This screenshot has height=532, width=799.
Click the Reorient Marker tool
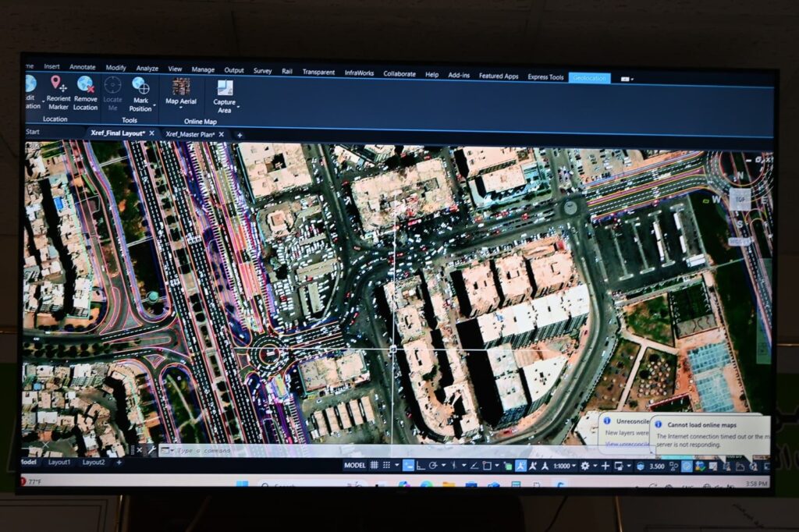click(x=58, y=92)
